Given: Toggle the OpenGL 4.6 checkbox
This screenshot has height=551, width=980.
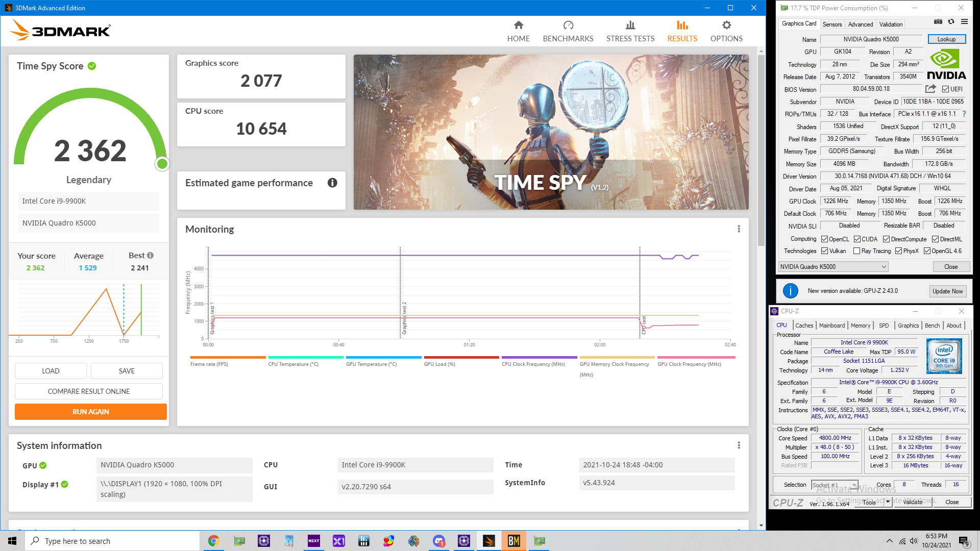Looking at the screenshot, I should (x=927, y=251).
